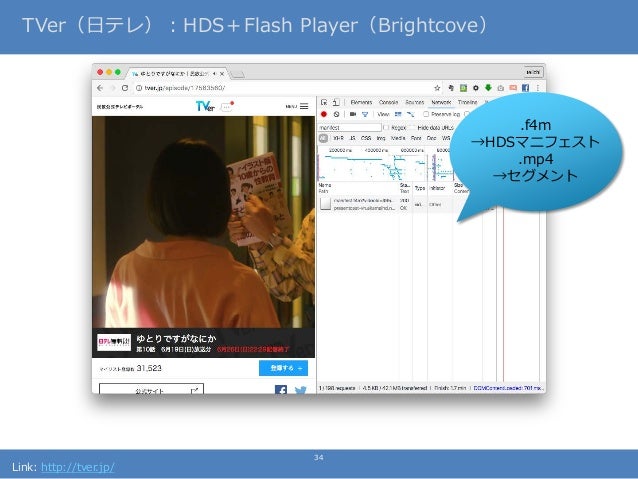This screenshot has width=638, height=479.
Task: Sort by the Status column header
Action: tap(405, 188)
